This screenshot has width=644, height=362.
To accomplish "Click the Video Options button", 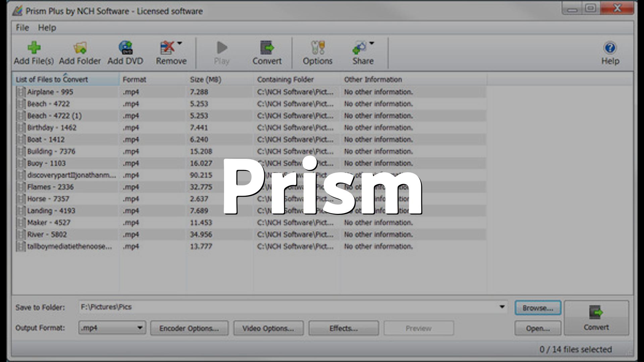I will [x=268, y=328].
